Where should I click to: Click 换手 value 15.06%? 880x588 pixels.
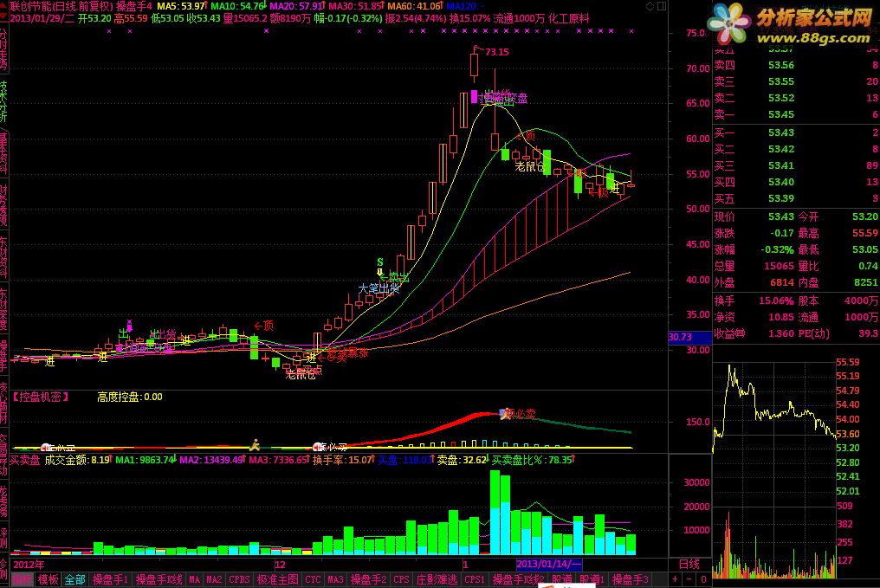pyautogui.click(x=776, y=300)
